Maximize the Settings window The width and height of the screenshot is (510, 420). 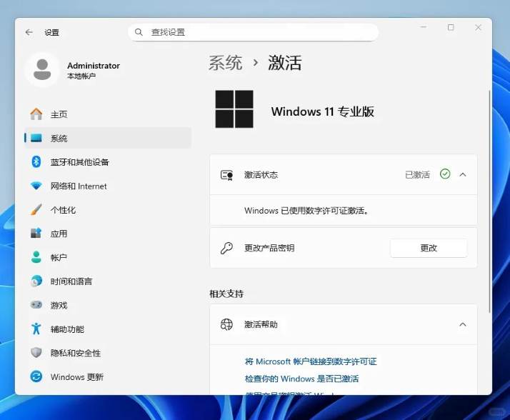451,27
